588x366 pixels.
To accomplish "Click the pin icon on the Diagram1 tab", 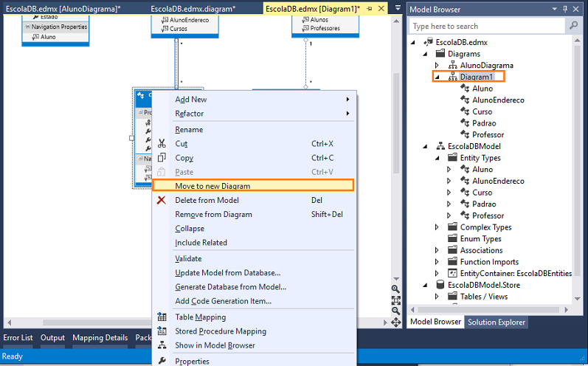I will tap(369, 9).
